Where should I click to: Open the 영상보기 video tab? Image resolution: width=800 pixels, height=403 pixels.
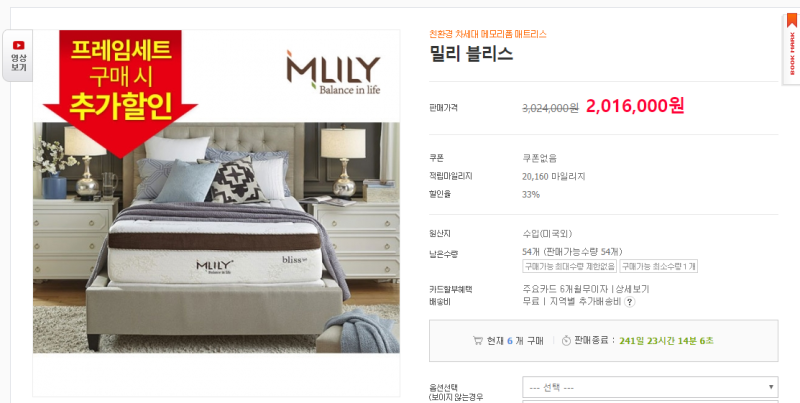tap(18, 56)
